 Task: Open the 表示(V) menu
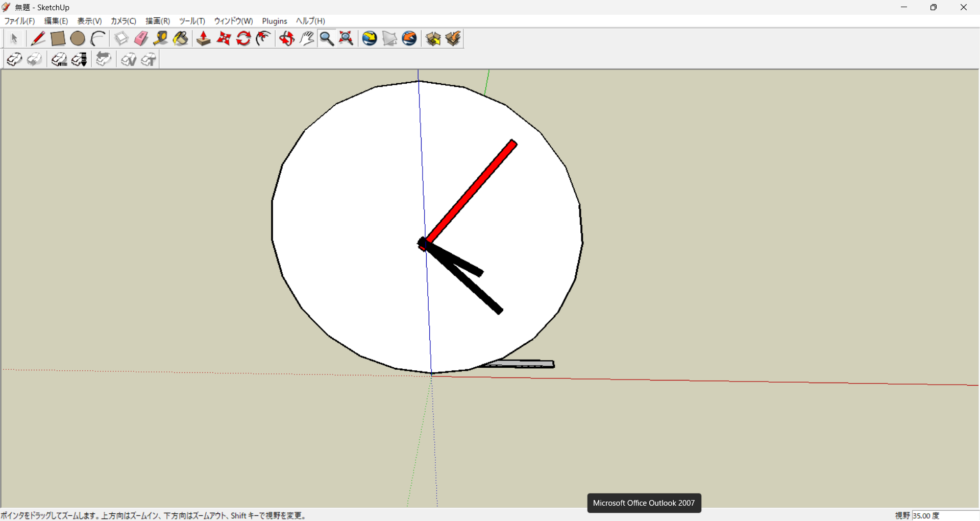tap(89, 21)
